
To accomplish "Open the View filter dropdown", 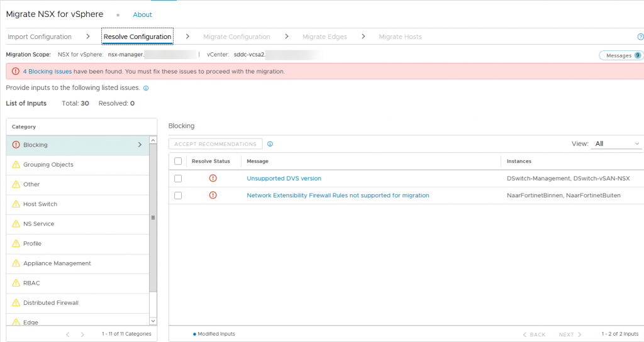I will click(x=616, y=144).
